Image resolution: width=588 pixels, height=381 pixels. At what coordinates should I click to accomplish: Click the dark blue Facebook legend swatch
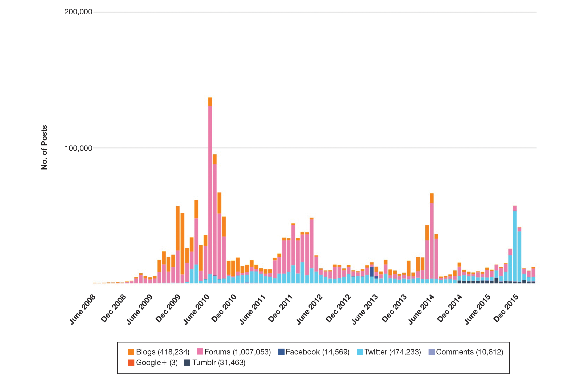pos(281,352)
